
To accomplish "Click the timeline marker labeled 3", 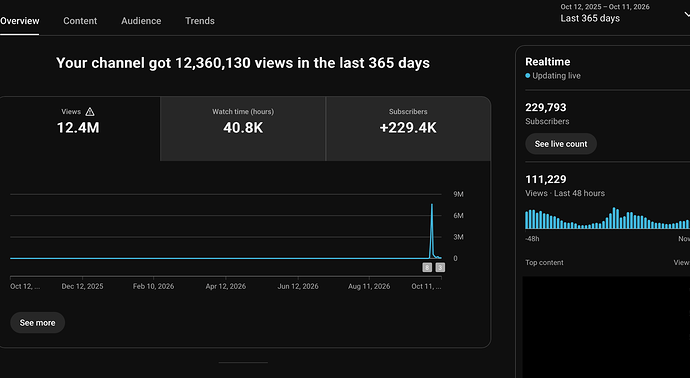I will (440, 267).
